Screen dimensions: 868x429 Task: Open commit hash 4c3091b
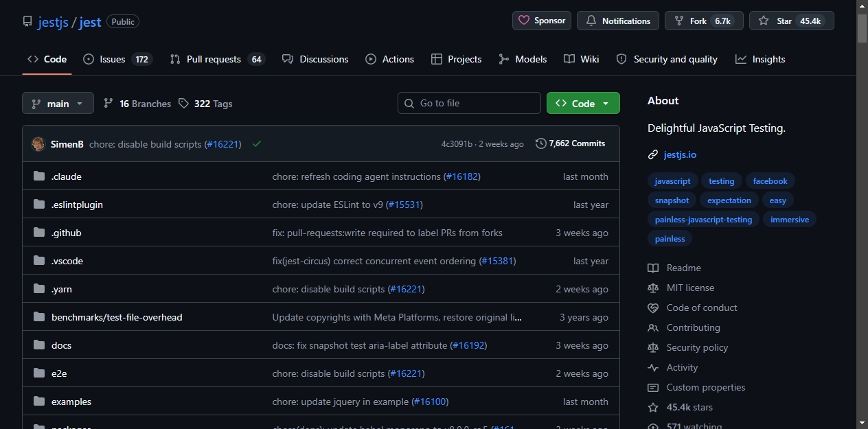[457, 144]
